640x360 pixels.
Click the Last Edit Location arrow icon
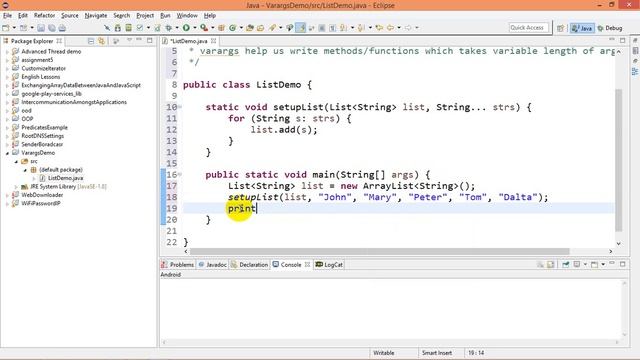pyautogui.click(x=379, y=28)
